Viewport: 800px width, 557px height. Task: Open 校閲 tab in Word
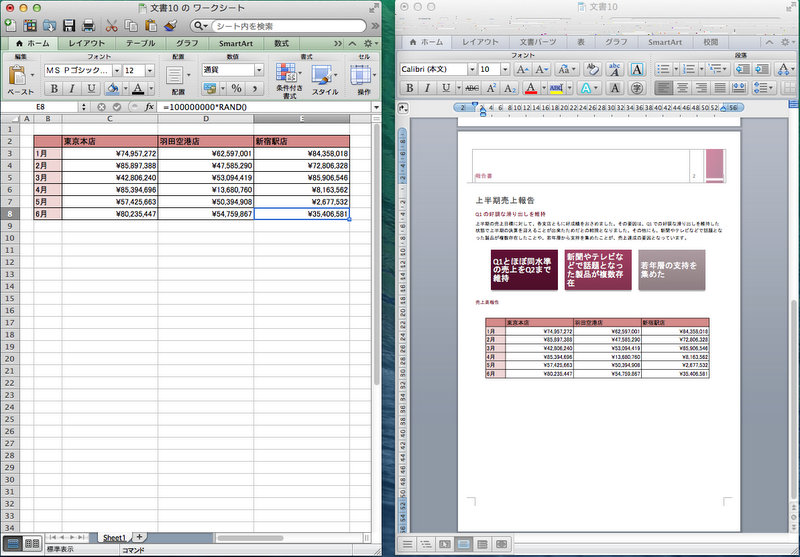pos(710,42)
